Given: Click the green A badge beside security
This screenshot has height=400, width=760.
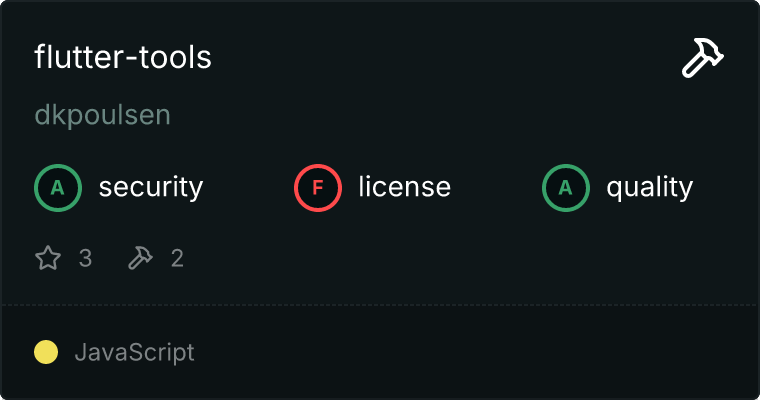Looking at the screenshot, I should (58, 187).
